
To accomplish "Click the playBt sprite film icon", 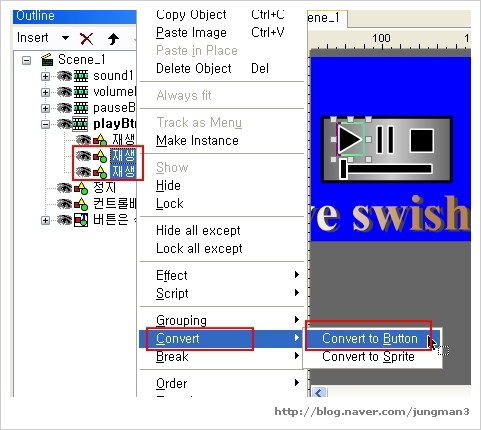I will (x=81, y=124).
